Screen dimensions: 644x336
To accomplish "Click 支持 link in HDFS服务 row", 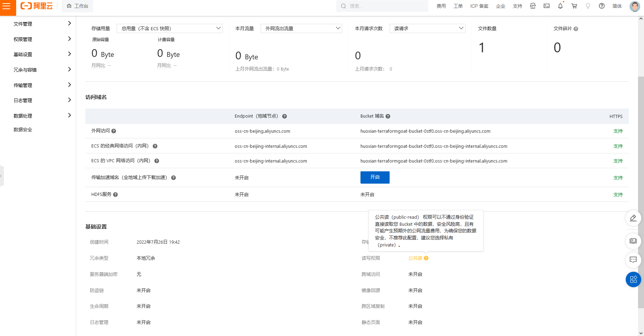I will (618, 195).
